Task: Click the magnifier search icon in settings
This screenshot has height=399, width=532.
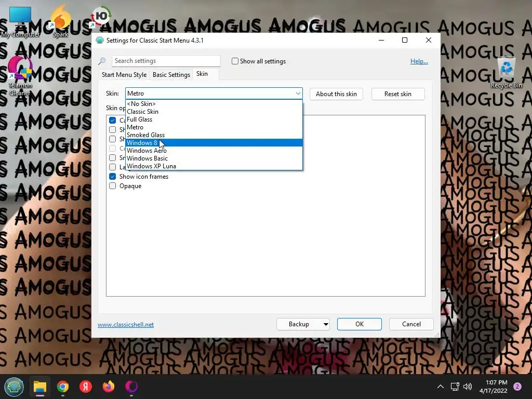Action: (102, 61)
